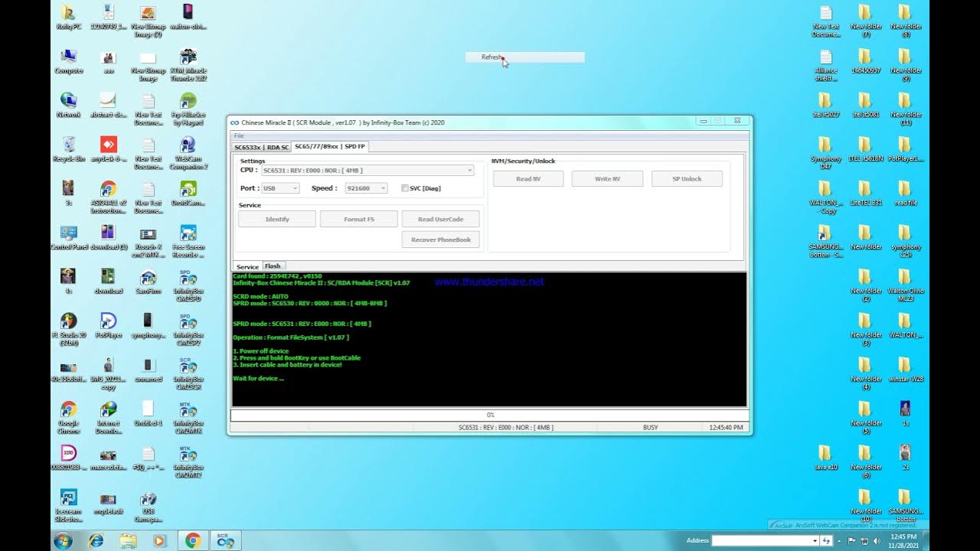The image size is (980, 551).
Task: Open the winstar-W28 folder
Action: click(x=905, y=369)
